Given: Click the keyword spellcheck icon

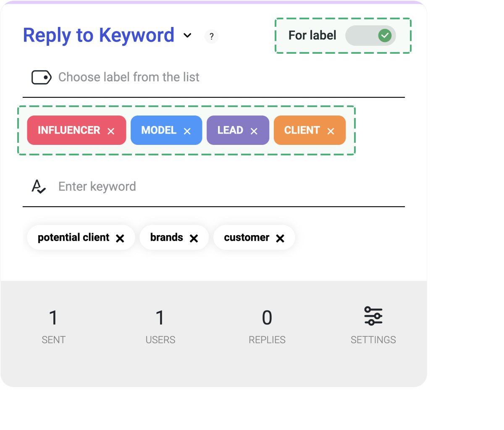Looking at the screenshot, I should point(39,186).
